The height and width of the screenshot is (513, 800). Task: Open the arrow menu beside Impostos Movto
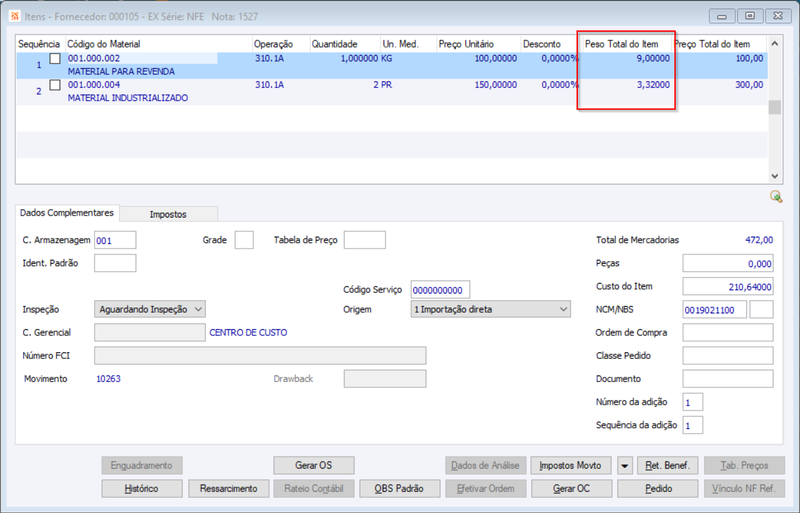[x=624, y=466]
